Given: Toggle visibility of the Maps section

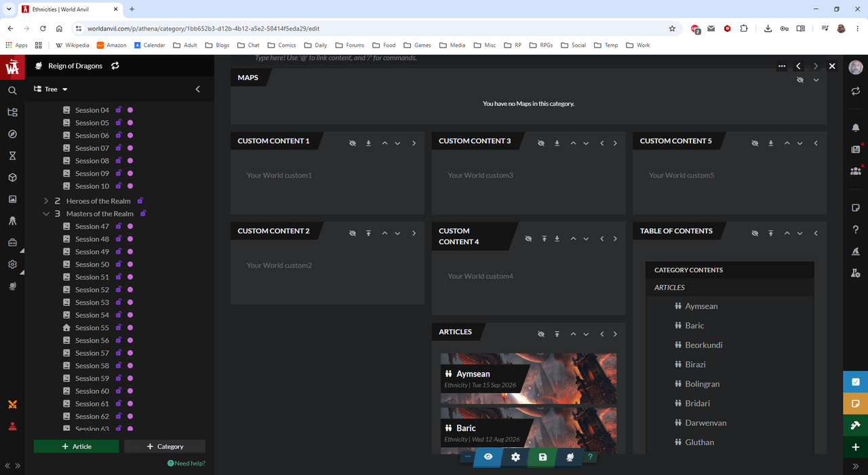Looking at the screenshot, I should [800, 80].
